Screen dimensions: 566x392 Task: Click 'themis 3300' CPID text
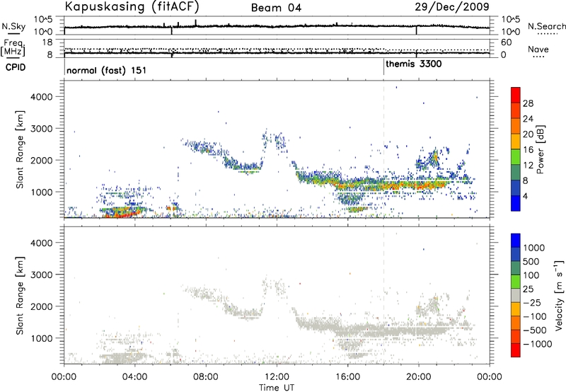[x=414, y=64]
